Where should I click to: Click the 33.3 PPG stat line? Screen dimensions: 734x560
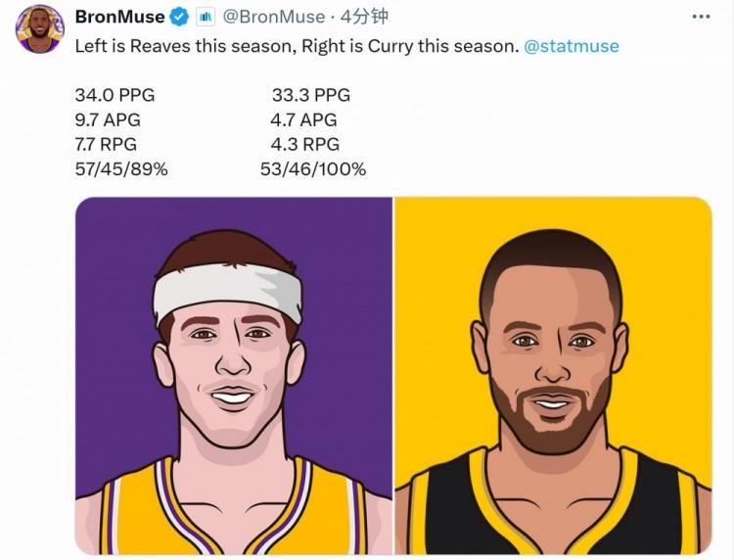pos(310,95)
